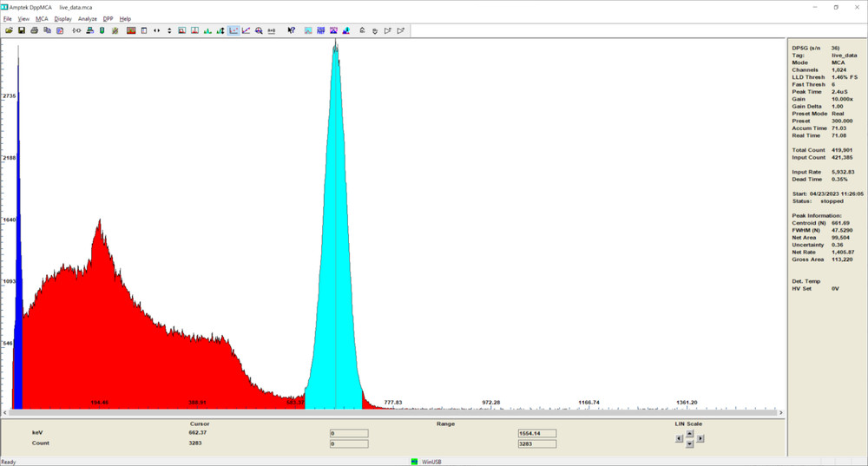Image resolution: width=868 pixels, height=466 pixels.
Task: Click the scale right arrow button
Action: click(700, 438)
